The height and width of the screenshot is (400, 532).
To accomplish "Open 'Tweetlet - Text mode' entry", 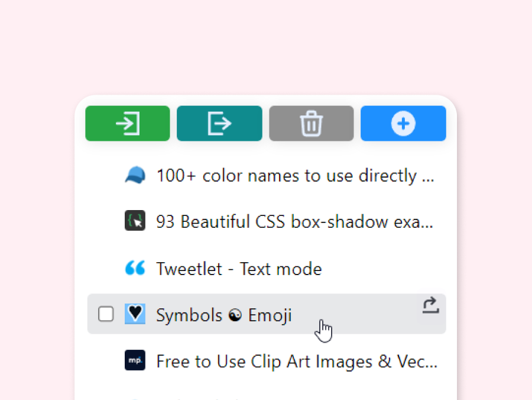I will 239,269.
